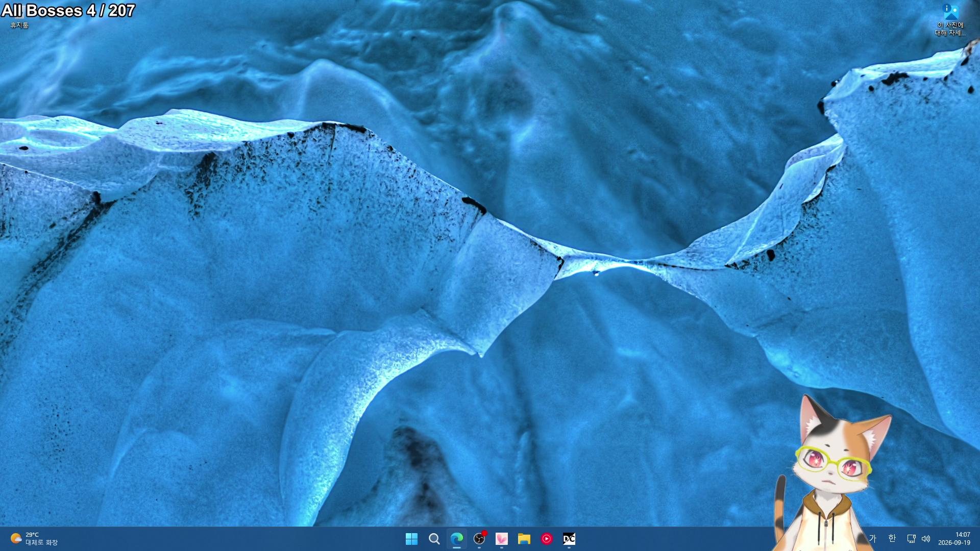Open OBS Studio from the taskbar
980x551 pixels.
(x=479, y=539)
